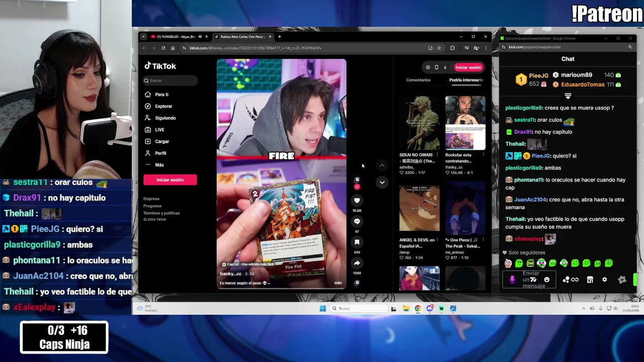The image size is (644, 362).
Task: Expand the Más menu item
Action: [x=154, y=165]
